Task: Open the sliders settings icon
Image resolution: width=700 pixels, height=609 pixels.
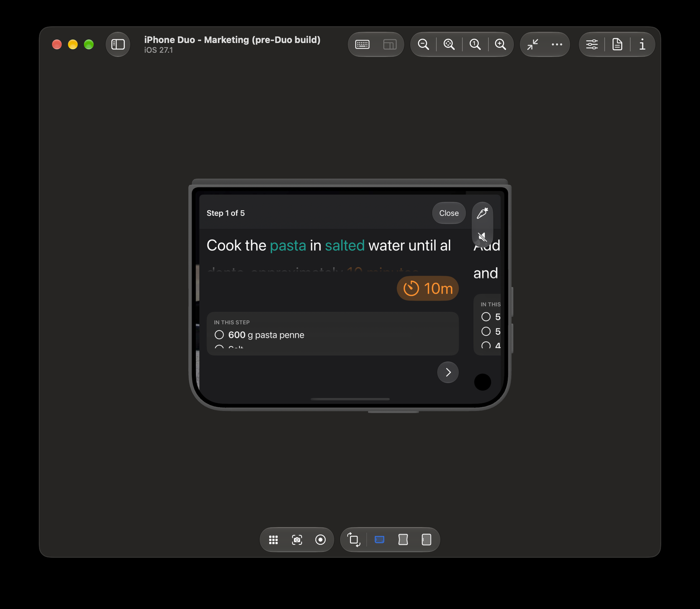Action: coord(592,44)
